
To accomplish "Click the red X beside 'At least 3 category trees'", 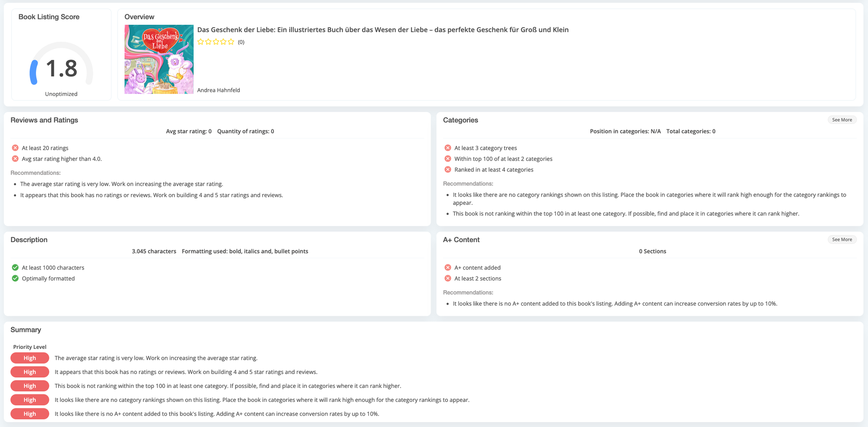I will coord(447,148).
